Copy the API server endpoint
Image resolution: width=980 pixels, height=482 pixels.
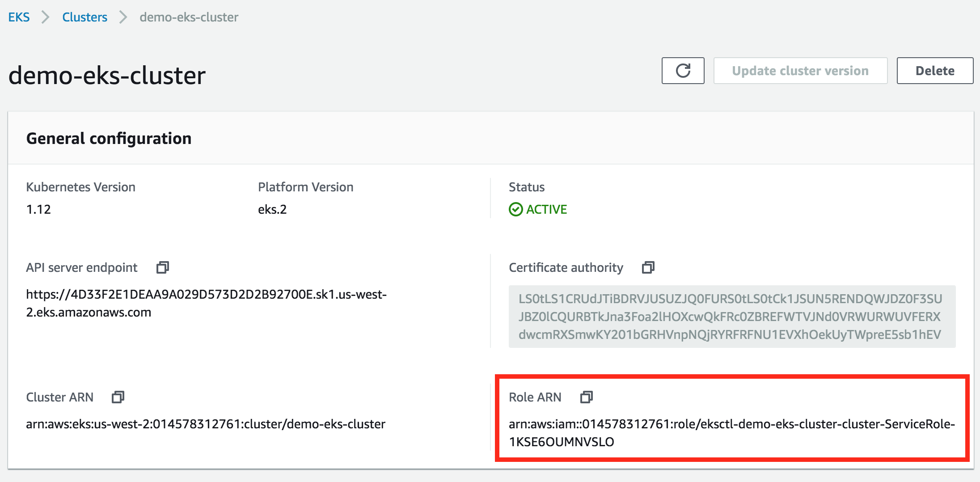163,267
